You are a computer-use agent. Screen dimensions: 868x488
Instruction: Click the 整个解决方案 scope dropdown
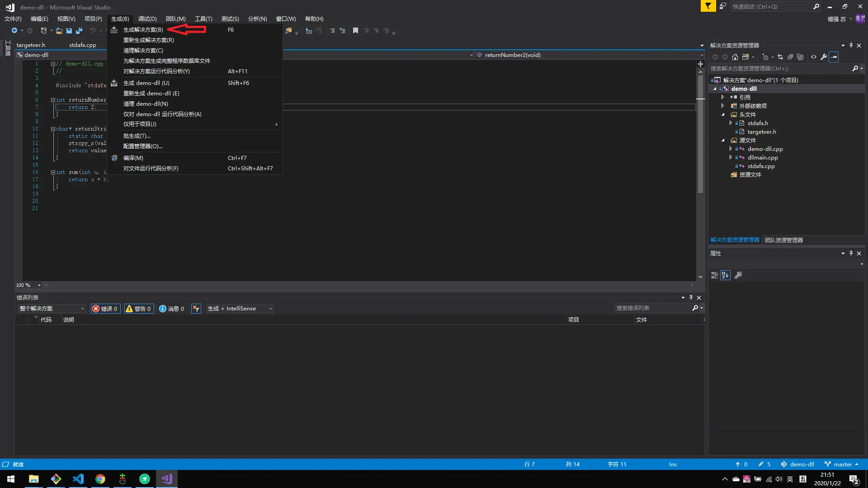(51, 308)
